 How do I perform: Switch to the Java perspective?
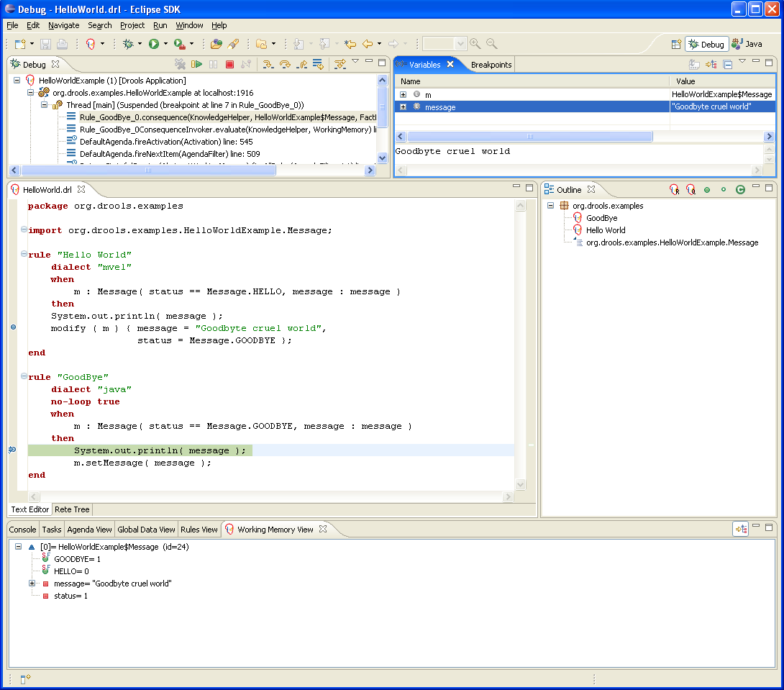(747, 44)
